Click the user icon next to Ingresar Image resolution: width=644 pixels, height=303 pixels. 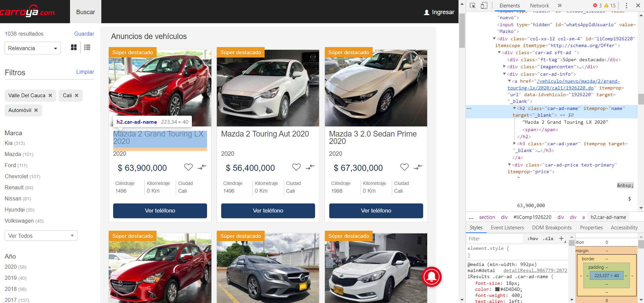[427, 12]
